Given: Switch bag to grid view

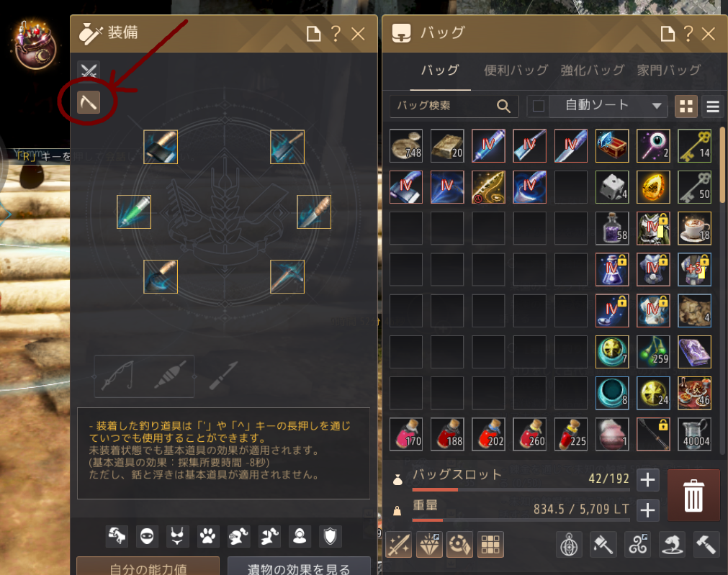Looking at the screenshot, I should [x=686, y=107].
